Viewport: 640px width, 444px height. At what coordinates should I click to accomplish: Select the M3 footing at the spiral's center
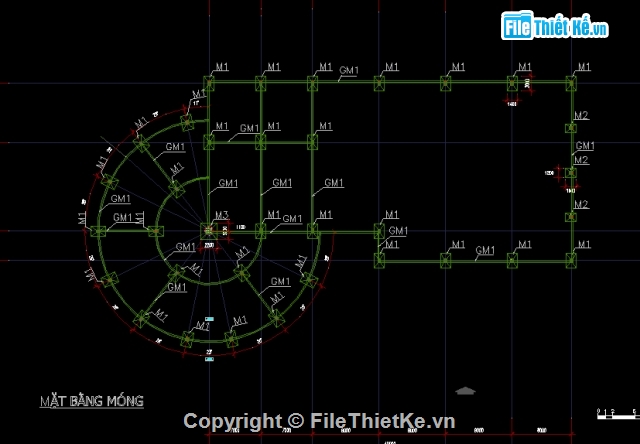coord(209,231)
